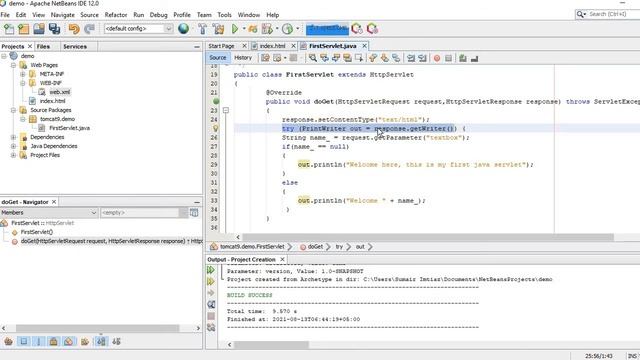This screenshot has height=360, width=640.
Task: Collapse the Source Packages node
Action: [x=13, y=110]
